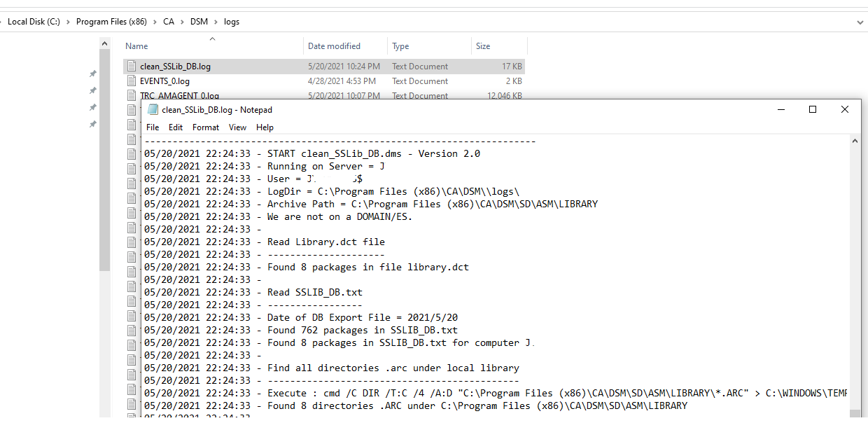868x423 pixels.
Task: Click the Explorer file list scrollbar thumb
Action: (105, 161)
